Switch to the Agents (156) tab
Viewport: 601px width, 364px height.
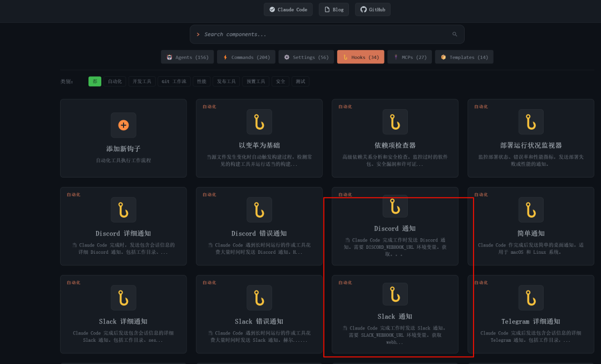188,57
